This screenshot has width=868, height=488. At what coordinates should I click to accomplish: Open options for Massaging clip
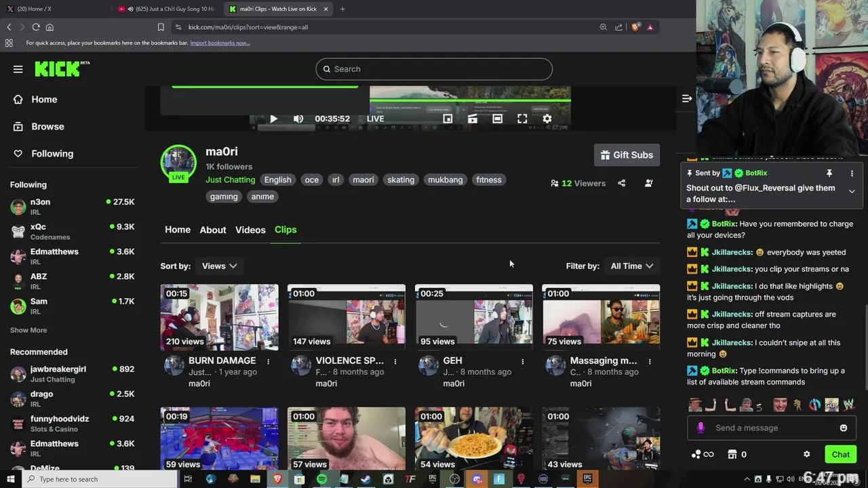pyautogui.click(x=650, y=361)
